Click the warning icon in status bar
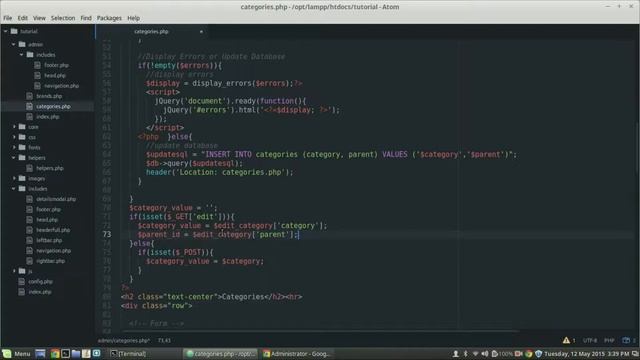 [x=567, y=340]
